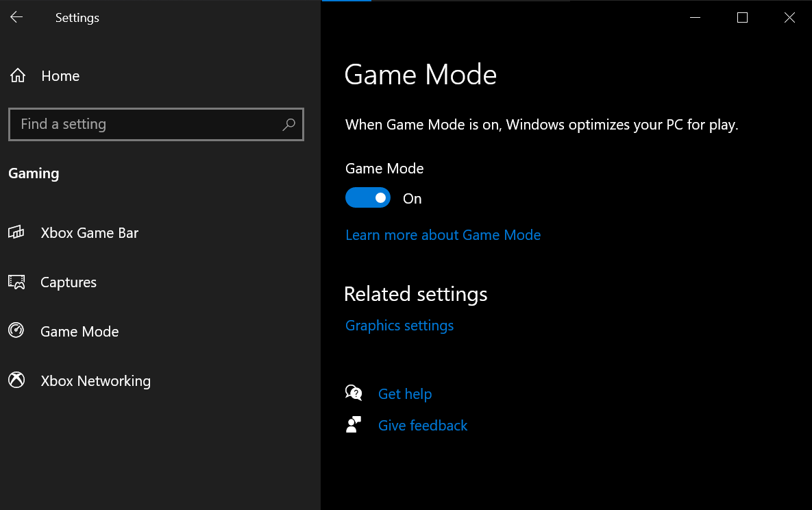
Task: Click the magnifier search icon
Action: 288,124
